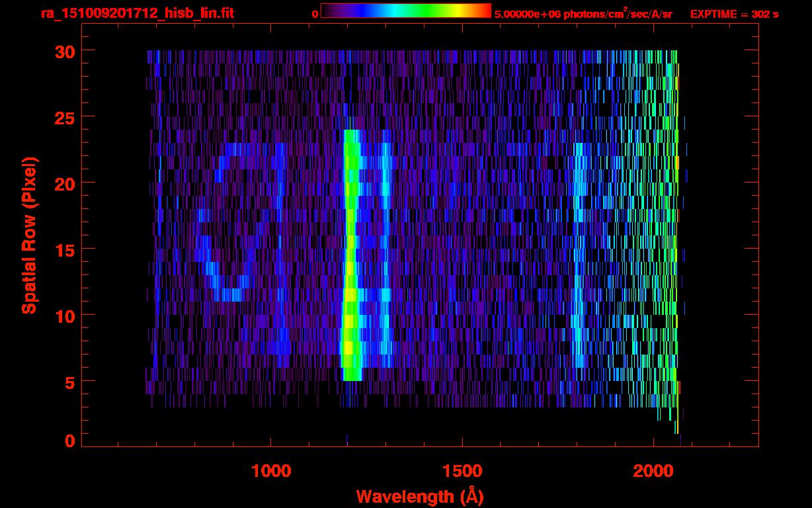Click the 1500 wavelength tick label
Image resolution: width=812 pixels, height=508 pixels.
click(x=462, y=470)
